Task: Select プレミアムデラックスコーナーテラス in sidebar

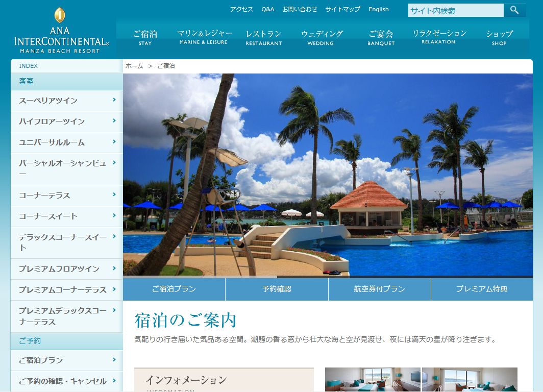Action: [67, 316]
